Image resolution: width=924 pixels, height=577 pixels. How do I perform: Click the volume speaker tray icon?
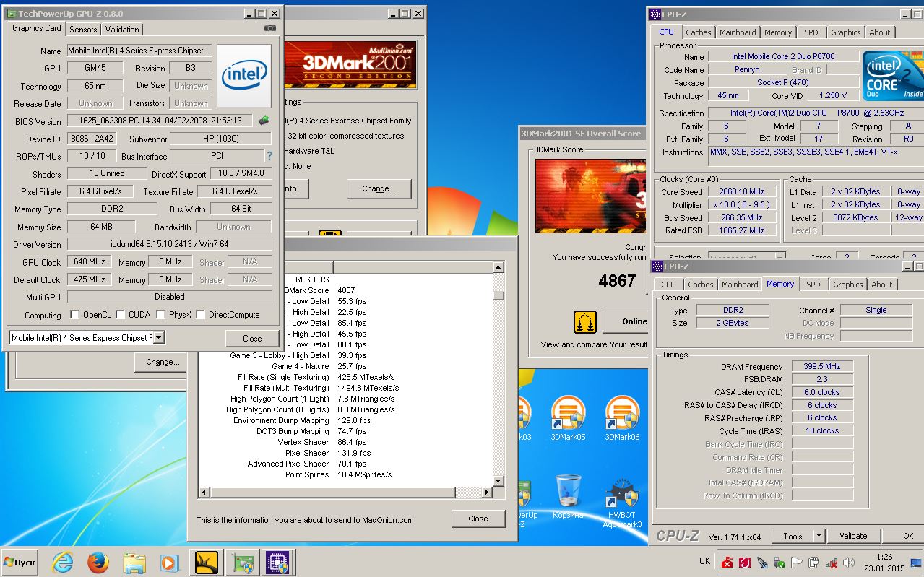(x=849, y=563)
